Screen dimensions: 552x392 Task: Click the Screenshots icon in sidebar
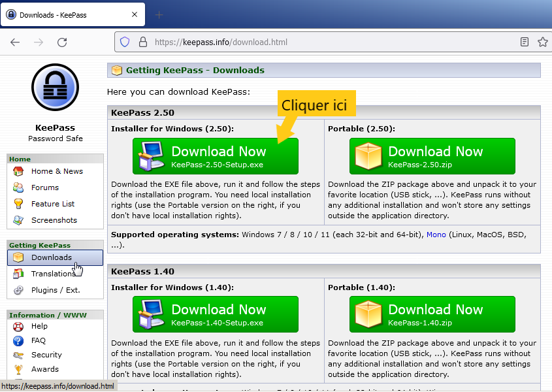[18, 220]
